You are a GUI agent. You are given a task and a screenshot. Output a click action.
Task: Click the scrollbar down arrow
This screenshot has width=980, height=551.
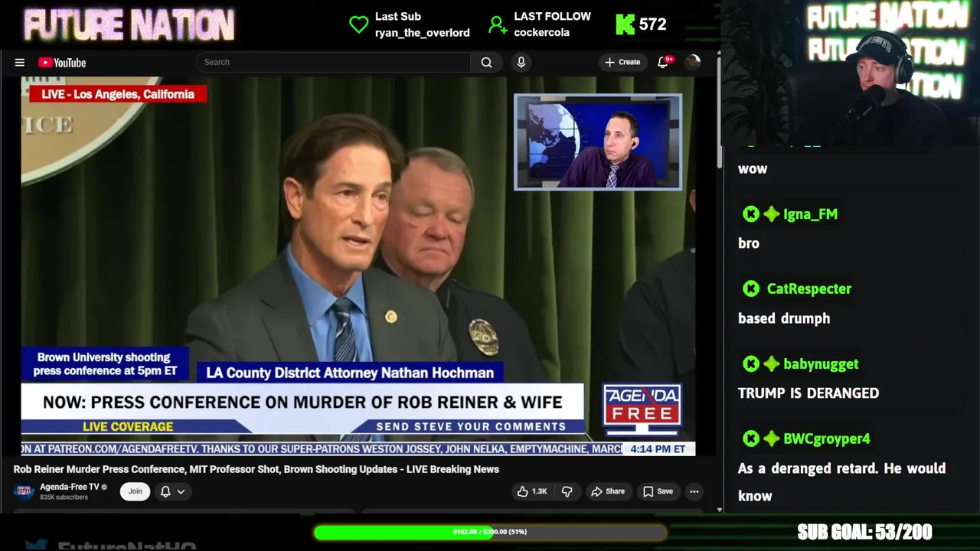(719, 510)
